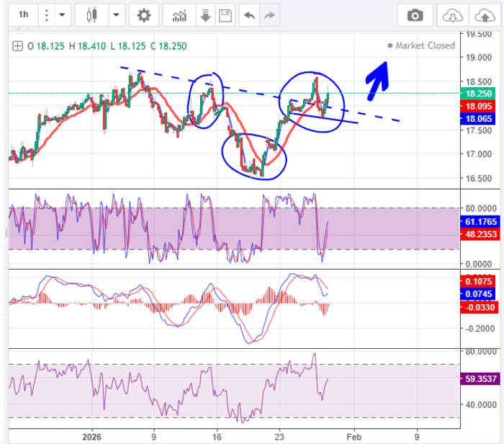Save chart with the floppy disk icon

(224, 15)
